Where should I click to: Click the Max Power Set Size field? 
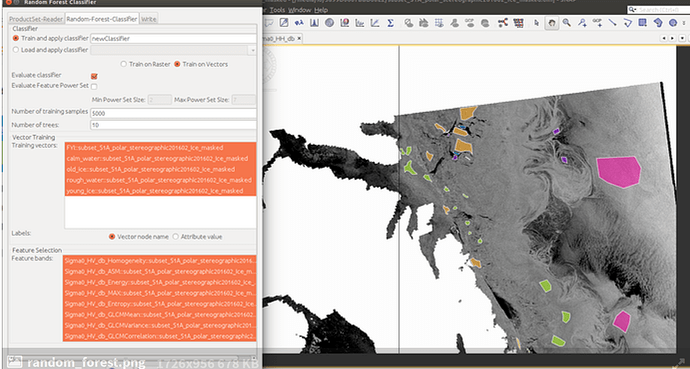click(243, 100)
